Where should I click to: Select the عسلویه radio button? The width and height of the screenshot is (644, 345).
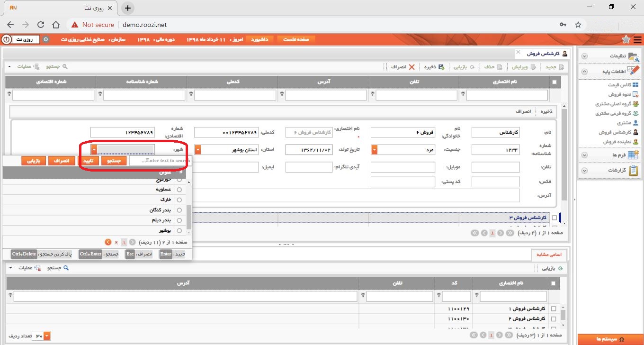(x=179, y=189)
